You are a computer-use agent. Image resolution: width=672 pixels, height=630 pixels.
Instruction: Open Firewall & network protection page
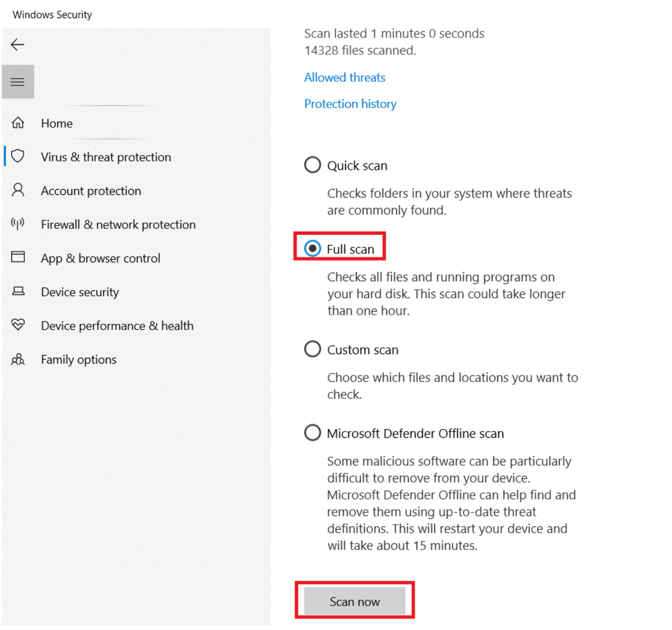[118, 225]
